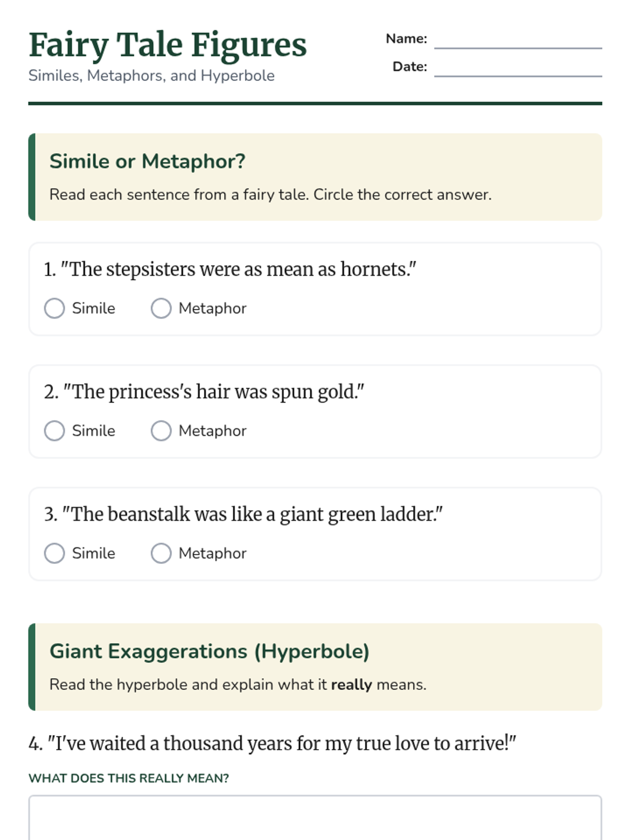Select Simile for the stepsisters sentence
Image resolution: width=630 pixels, height=840 pixels.
pyautogui.click(x=55, y=308)
